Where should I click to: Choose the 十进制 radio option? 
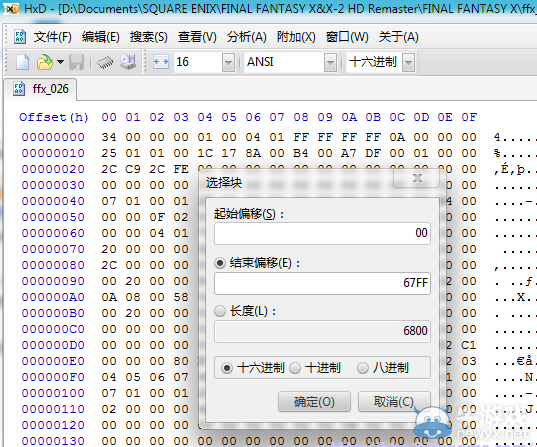click(x=295, y=368)
